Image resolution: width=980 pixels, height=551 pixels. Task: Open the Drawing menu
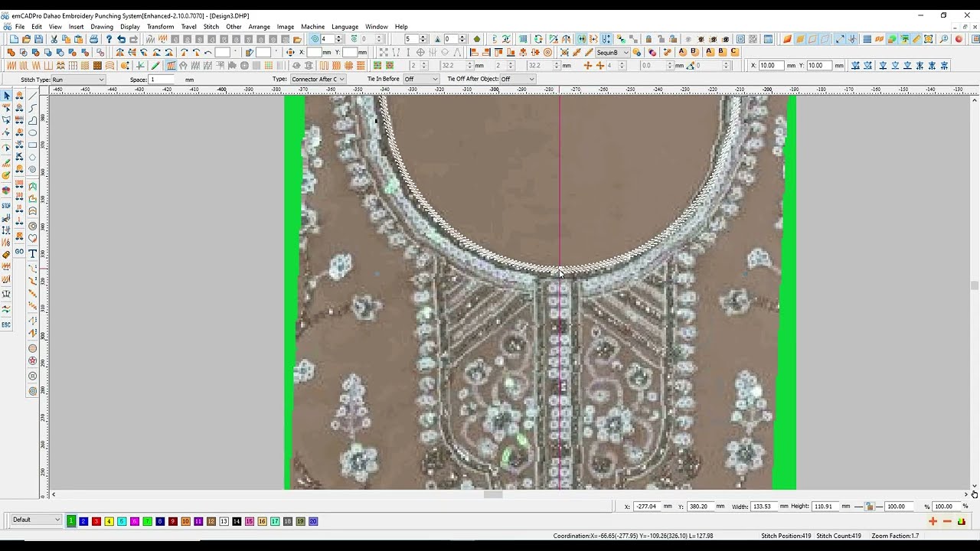[102, 27]
